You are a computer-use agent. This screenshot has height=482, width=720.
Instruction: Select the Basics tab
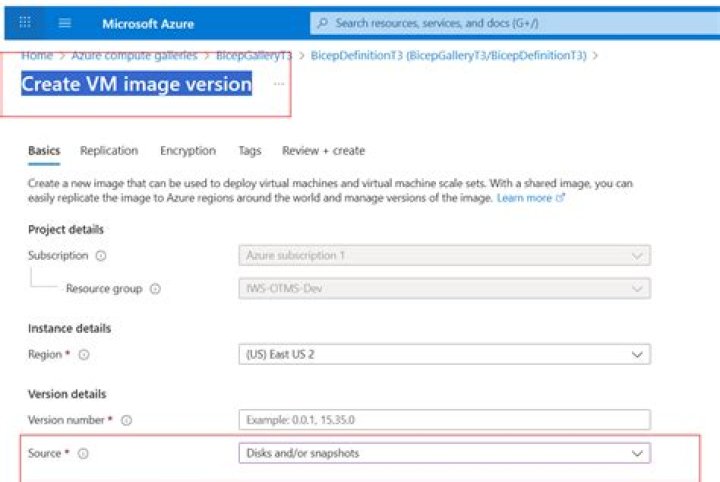click(44, 151)
